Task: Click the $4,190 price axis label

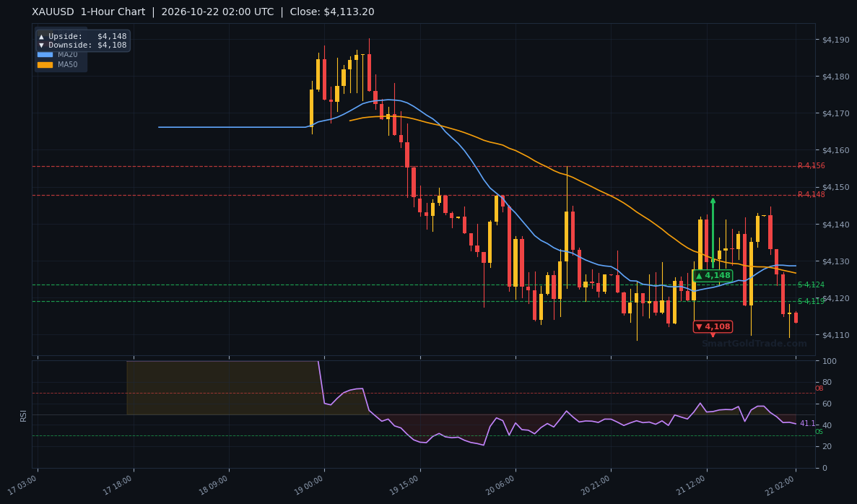Action: (x=835, y=40)
